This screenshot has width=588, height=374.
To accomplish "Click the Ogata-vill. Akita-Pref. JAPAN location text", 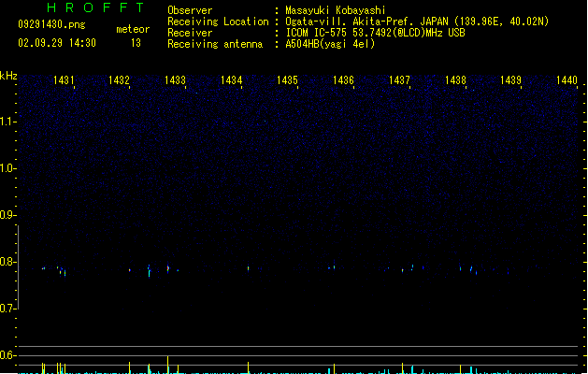I will pyautogui.click(x=417, y=22).
